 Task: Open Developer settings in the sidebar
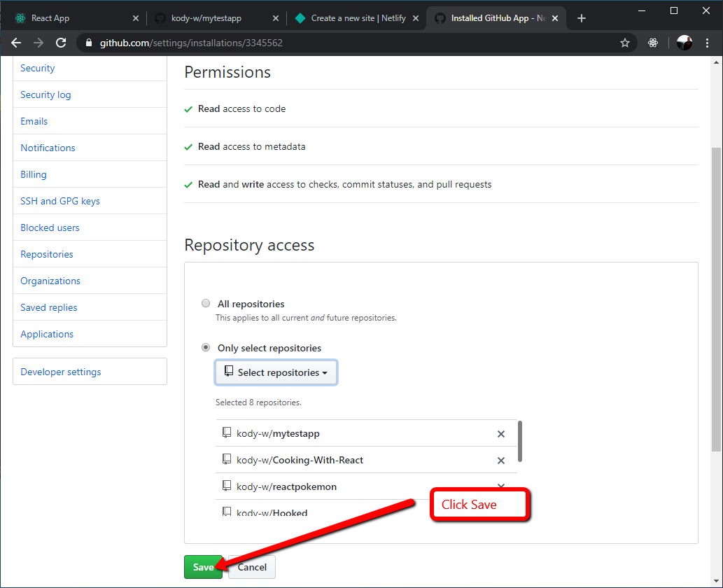[60, 372]
